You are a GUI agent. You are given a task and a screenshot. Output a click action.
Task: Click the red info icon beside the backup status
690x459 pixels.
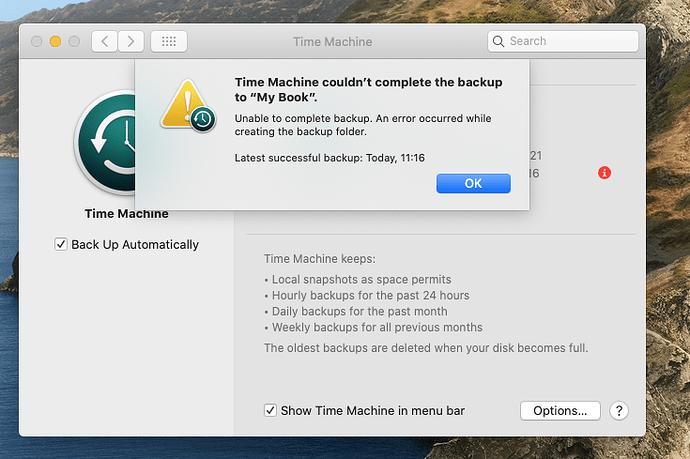604,173
